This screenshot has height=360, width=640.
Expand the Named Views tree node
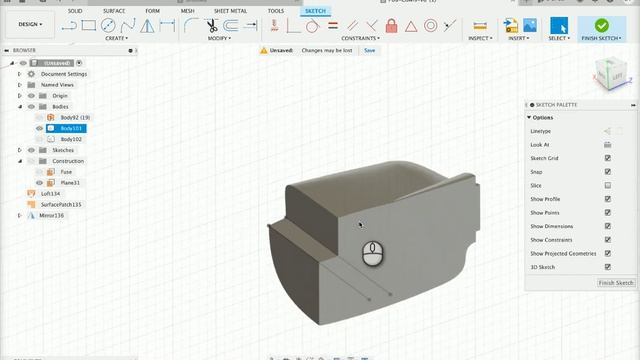[x=19, y=85]
